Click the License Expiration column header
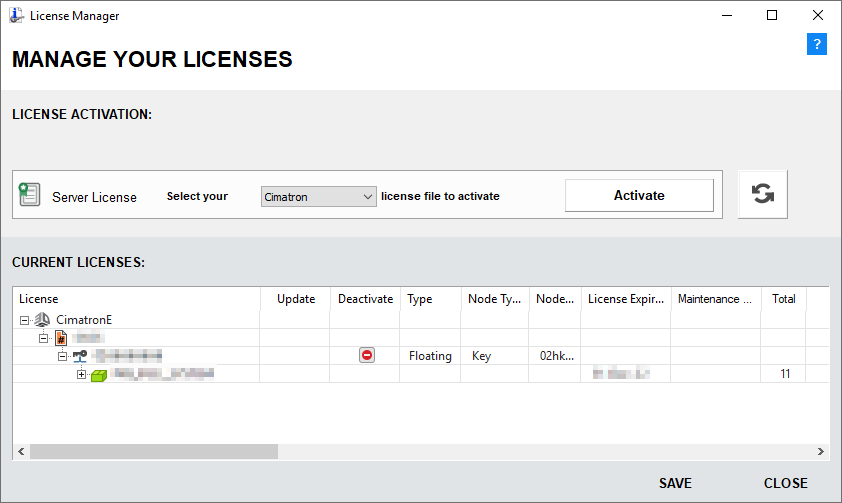842x503 pixels. click(x=626, y=299)
